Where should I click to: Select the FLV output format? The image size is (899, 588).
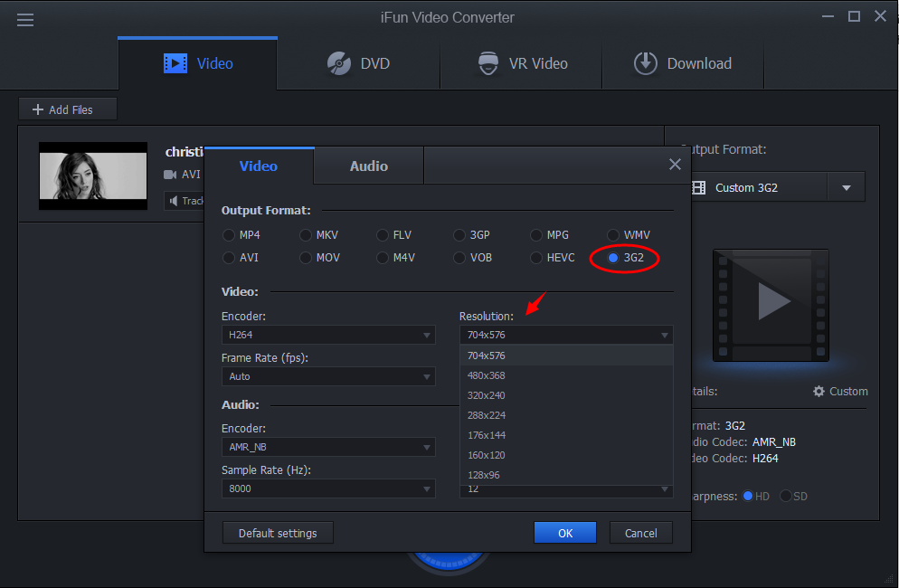point(394,235)
